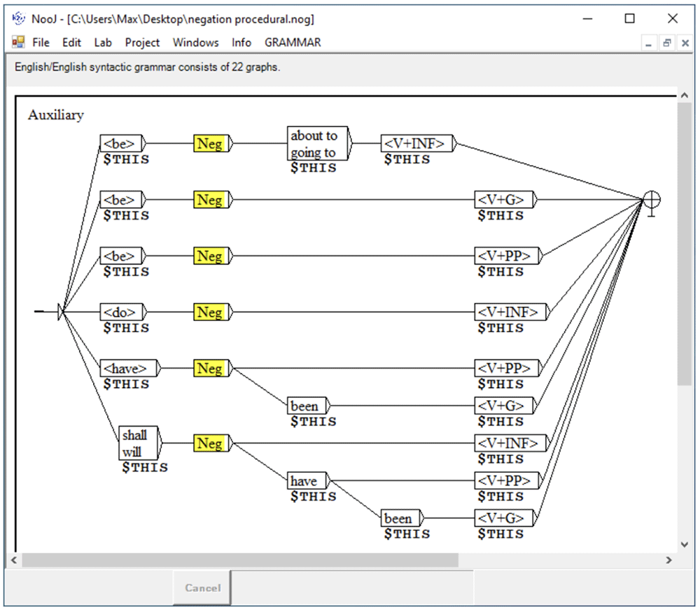Click the NooJ application icon in title bar
Viewport: 700px width, 612px height.
click(18, 18)
